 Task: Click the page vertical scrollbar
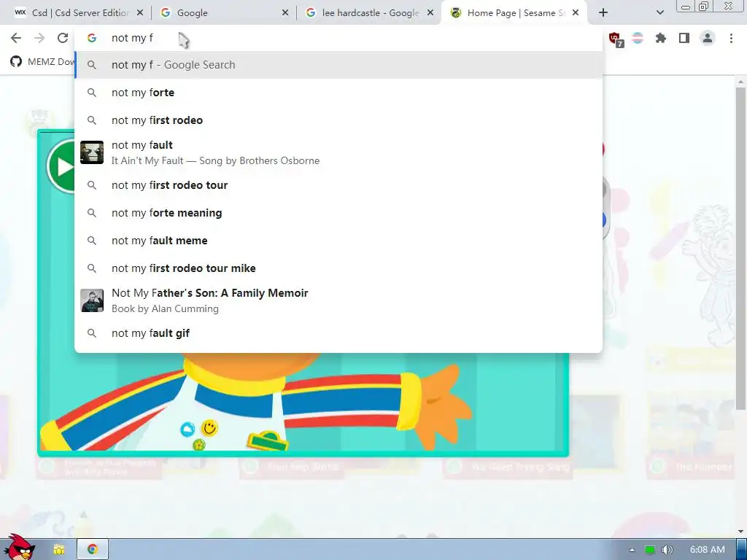pos(740,248)
